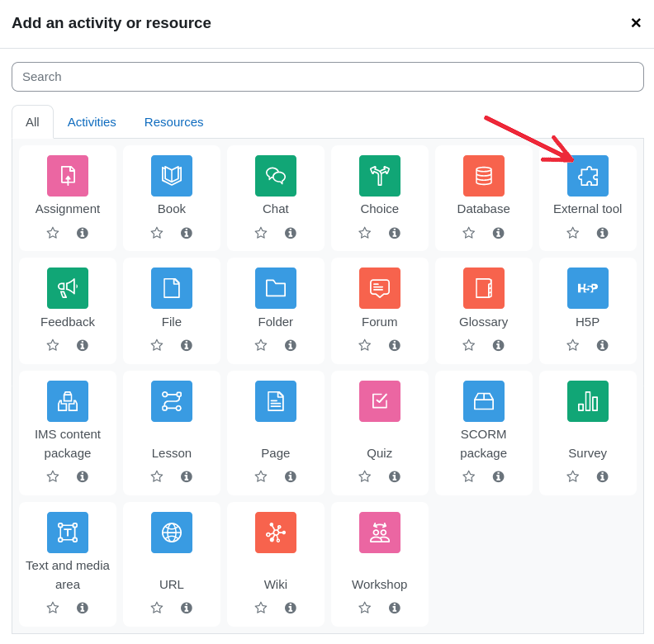Star the Chat activity as favourite

coord(261,233)
